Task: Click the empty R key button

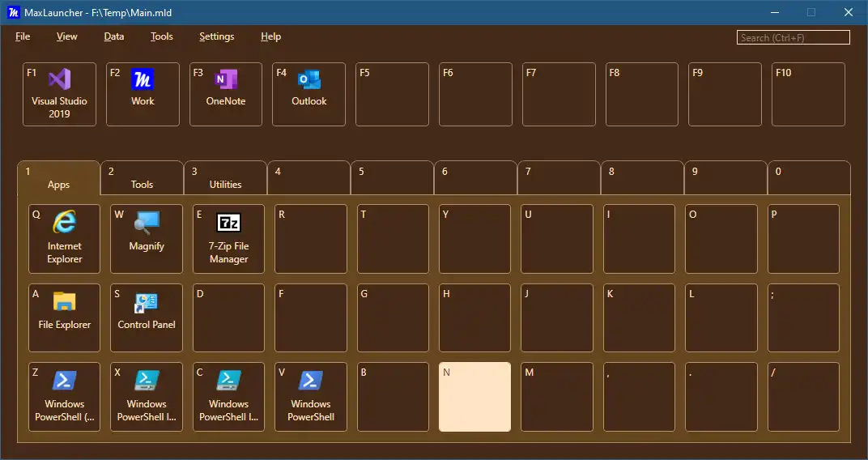Action: (x=311, y=239)
